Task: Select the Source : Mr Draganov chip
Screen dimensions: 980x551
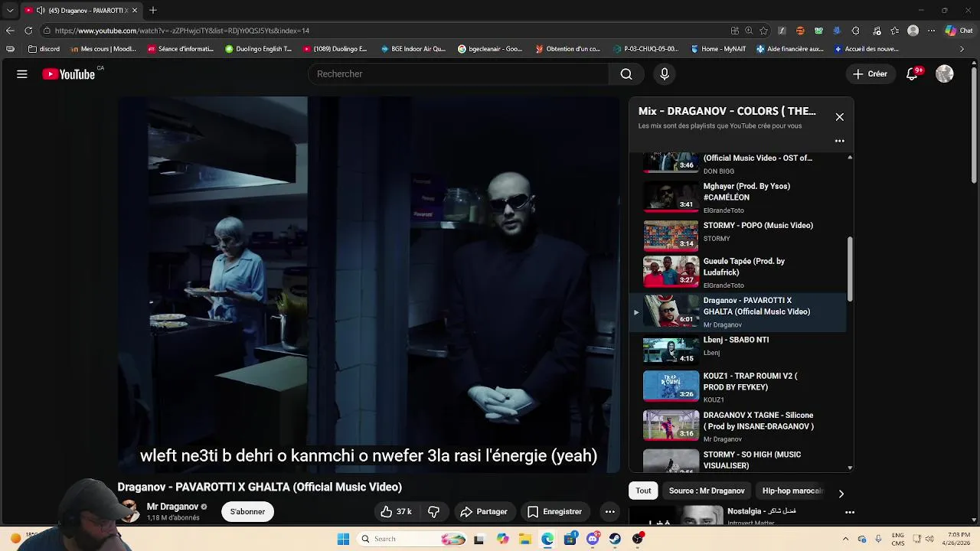Action: coord(707,491)
